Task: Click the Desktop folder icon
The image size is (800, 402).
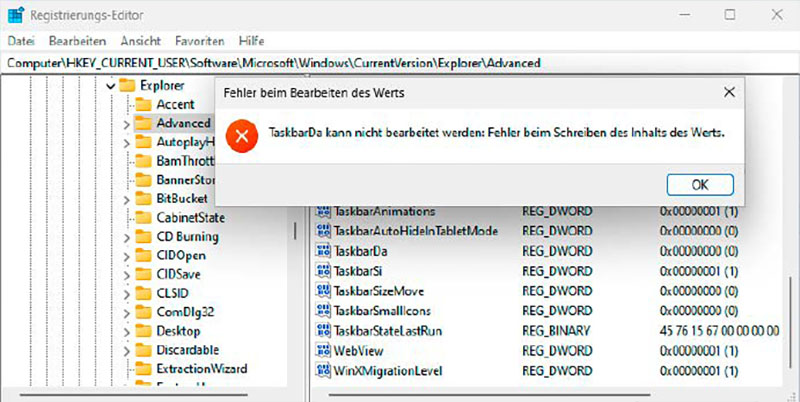Action: 143,331
